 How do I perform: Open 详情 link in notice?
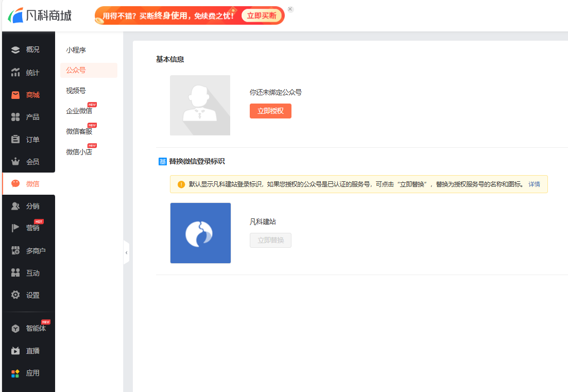[534, 184]
